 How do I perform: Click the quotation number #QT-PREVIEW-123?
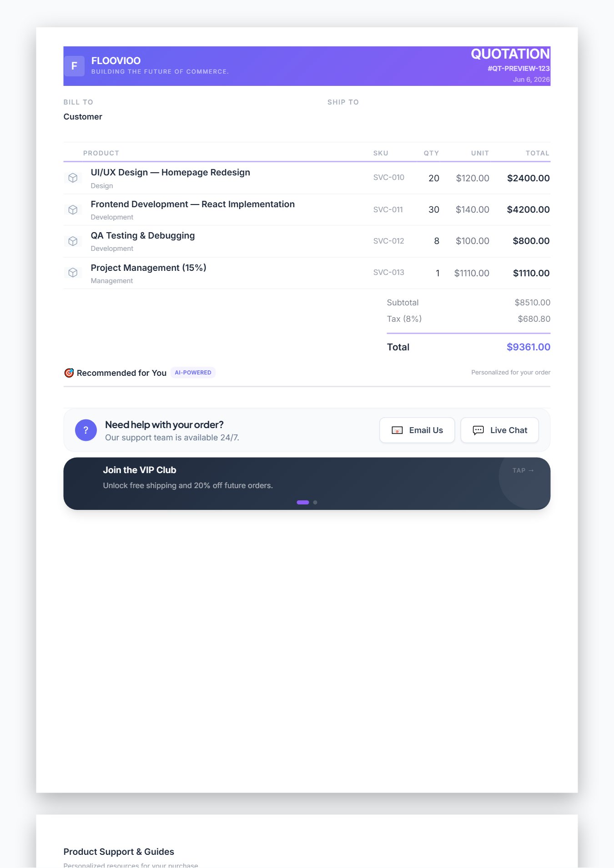coord(518,68)
